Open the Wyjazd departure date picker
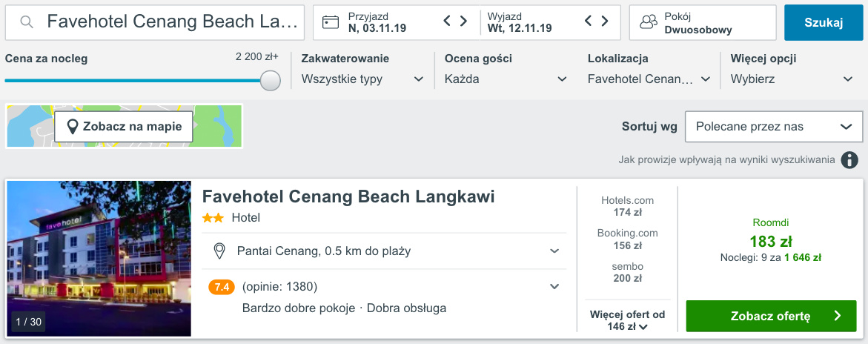Viewport: 868px width, 344px height. click(x=520, y=22)
